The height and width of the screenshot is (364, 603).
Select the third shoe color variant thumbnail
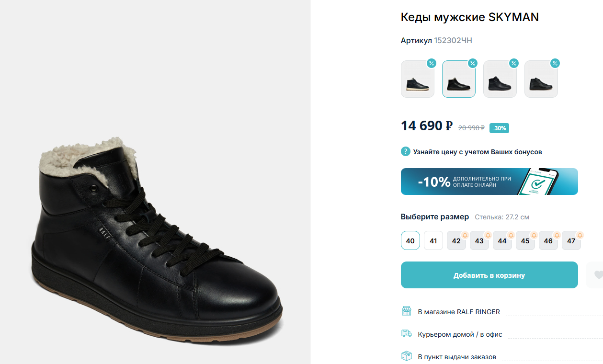pyautogui.click(x=500, y=80)
